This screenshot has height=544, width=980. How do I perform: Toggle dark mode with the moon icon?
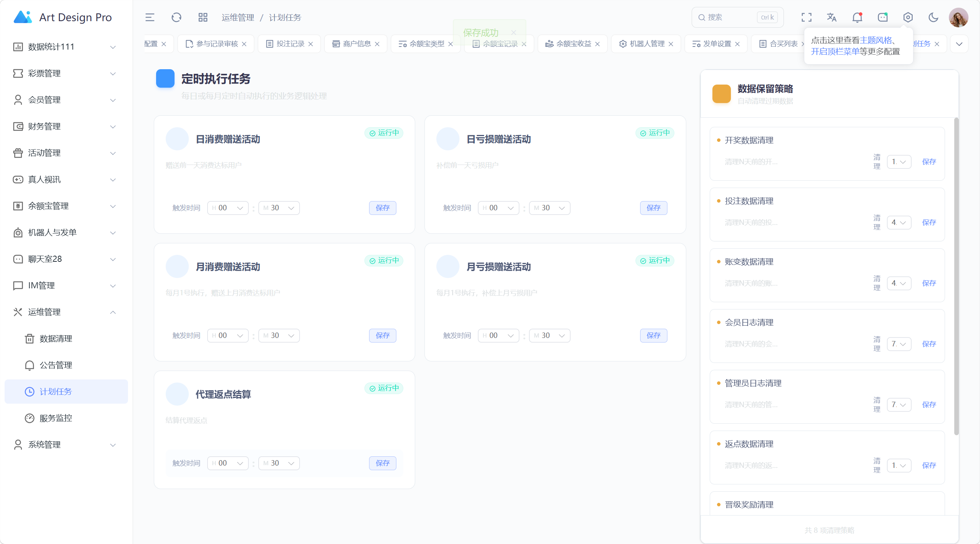(x=933, y=17)
